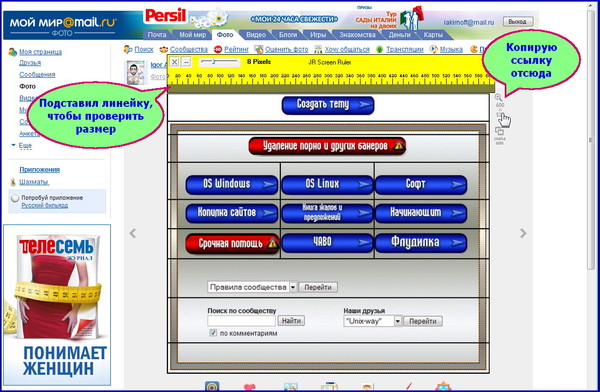Close the JR Screen Ruler
Image resolution: width=600 pixels, height=392 pixels.
coord(174,62)
